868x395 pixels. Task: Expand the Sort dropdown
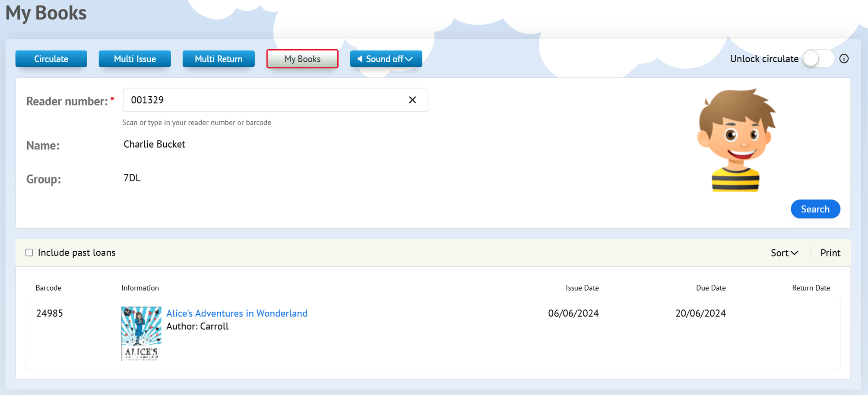pyautogui.click(x=784, y=253)
